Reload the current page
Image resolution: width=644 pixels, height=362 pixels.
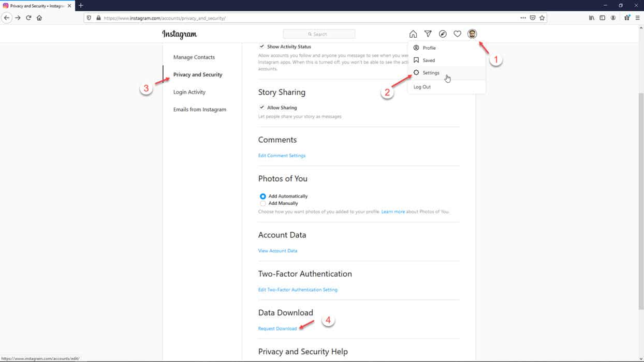pos(28,18)
